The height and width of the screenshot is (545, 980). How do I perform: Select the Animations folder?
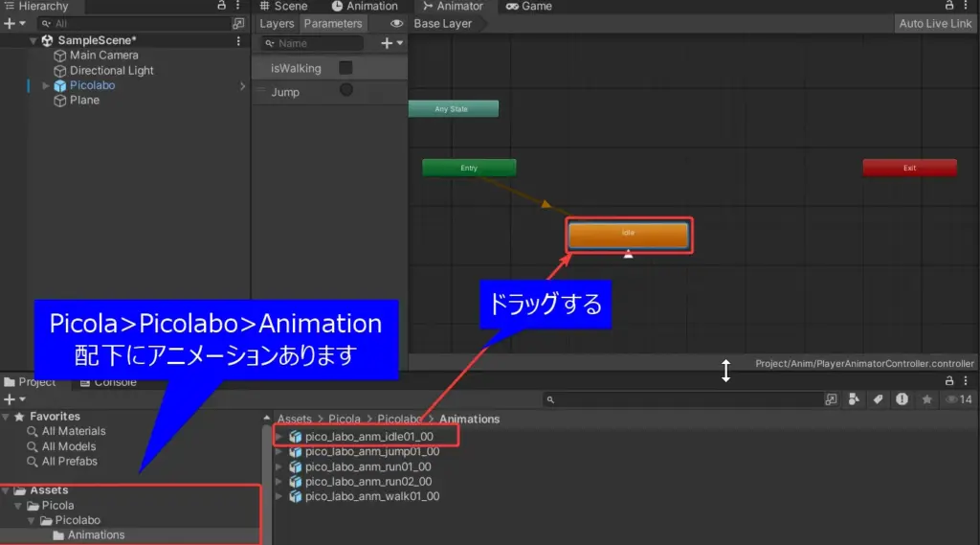click(x=96, y=535)
